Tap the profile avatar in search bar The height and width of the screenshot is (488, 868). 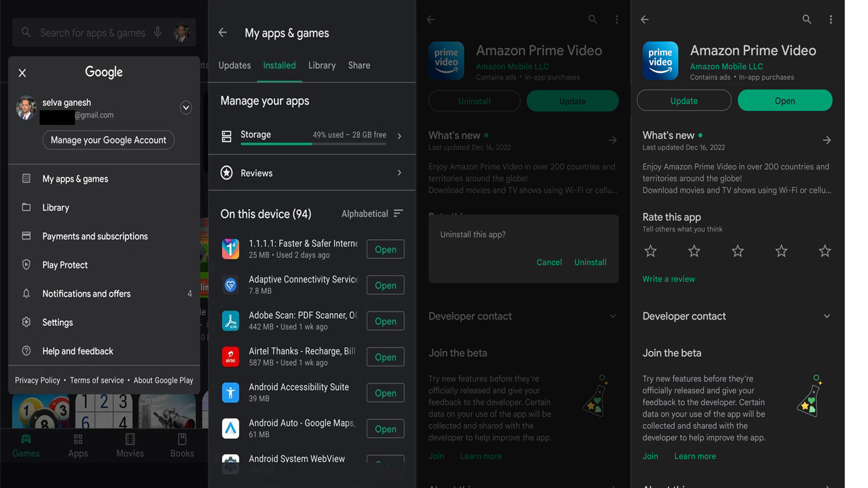pyautogui.click(x=181, y=32)
